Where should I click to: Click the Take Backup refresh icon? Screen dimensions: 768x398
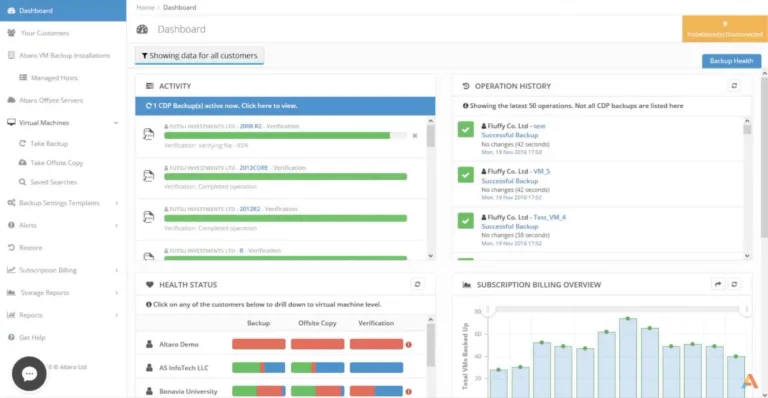click(22, 143)
